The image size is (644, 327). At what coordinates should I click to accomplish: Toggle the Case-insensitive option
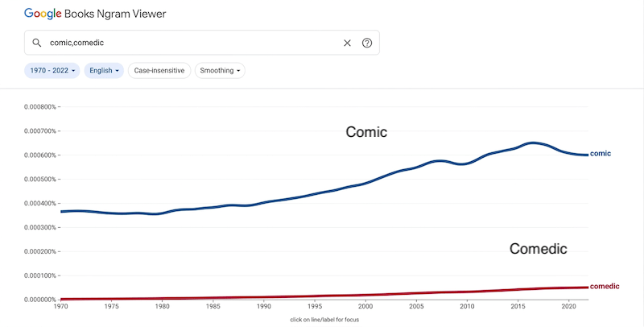159,70
